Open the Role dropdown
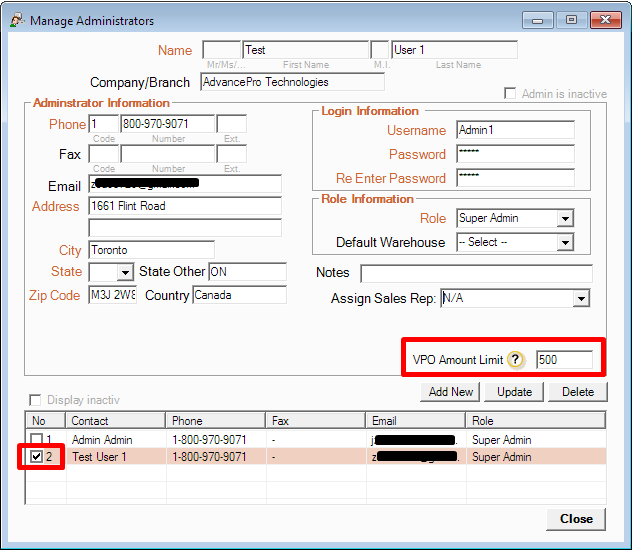 [x=565, y=218]
